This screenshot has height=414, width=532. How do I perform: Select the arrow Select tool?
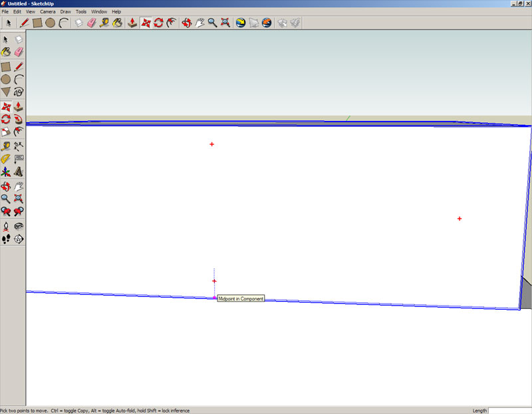coord(9,22)
